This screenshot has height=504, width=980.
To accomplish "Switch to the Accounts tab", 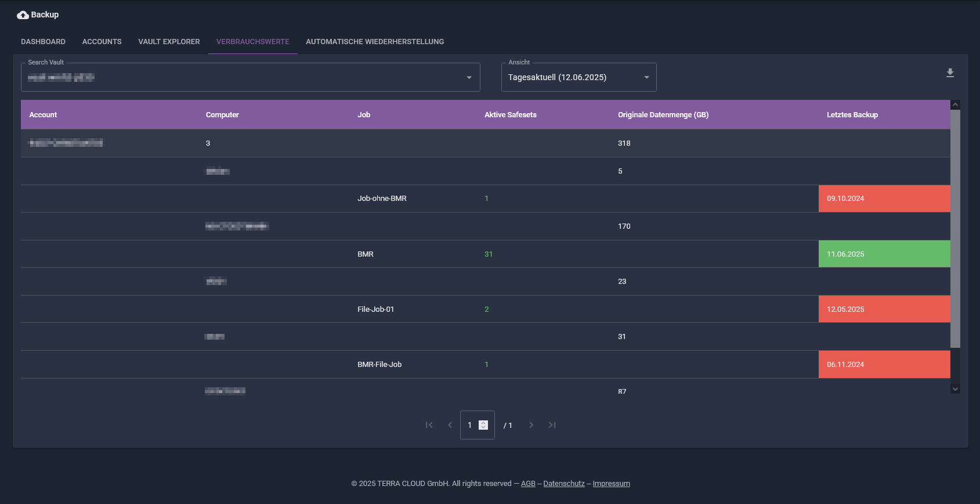I will [x=102, y=42].
